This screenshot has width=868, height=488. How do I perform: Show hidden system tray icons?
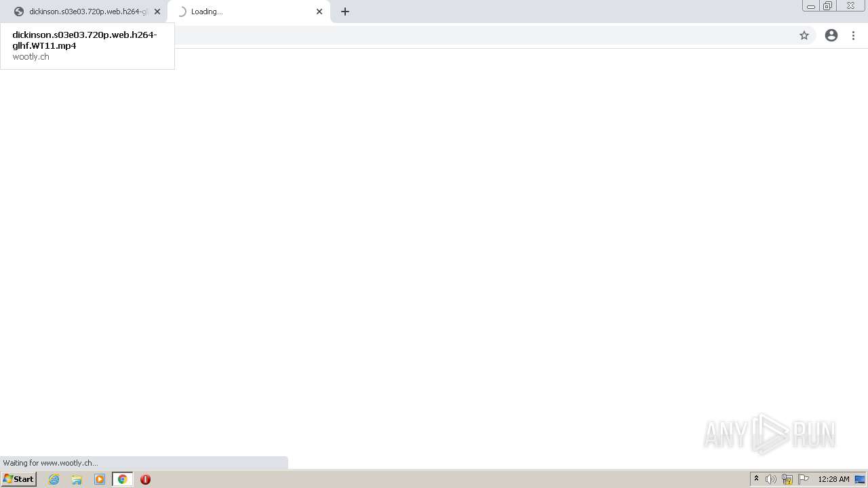tap(757, 479)
